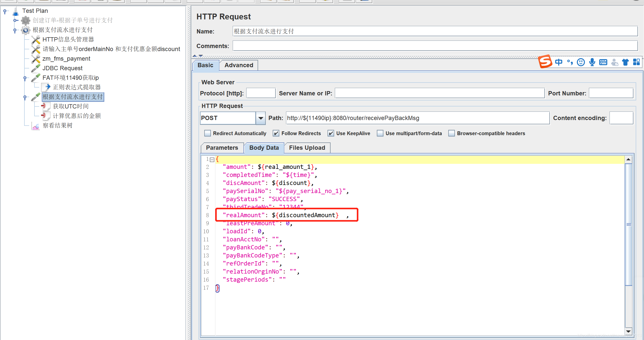Click the body data vertical scrollbar thumb
Screen dimensions: 644x340
(628, 224)
